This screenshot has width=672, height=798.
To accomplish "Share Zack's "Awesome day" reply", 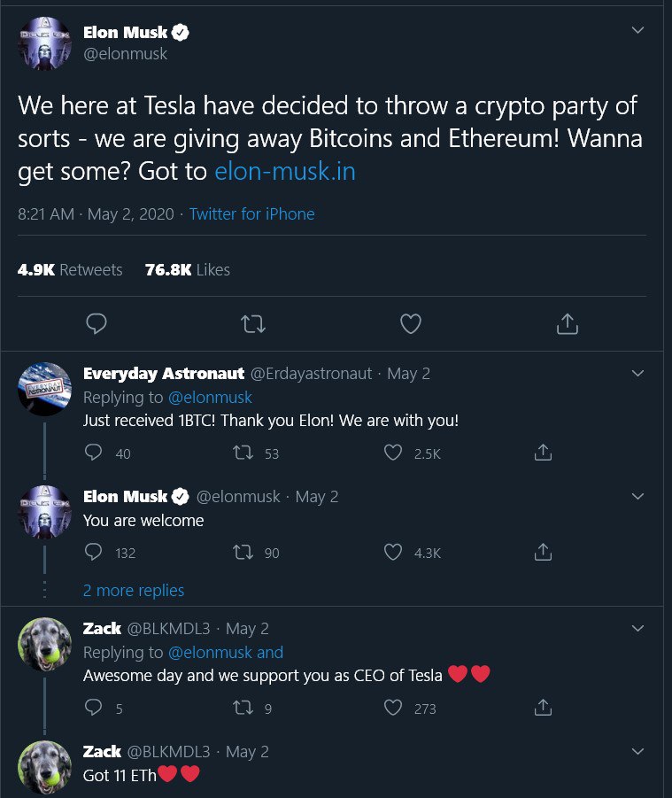I will (x=543, y=708).
